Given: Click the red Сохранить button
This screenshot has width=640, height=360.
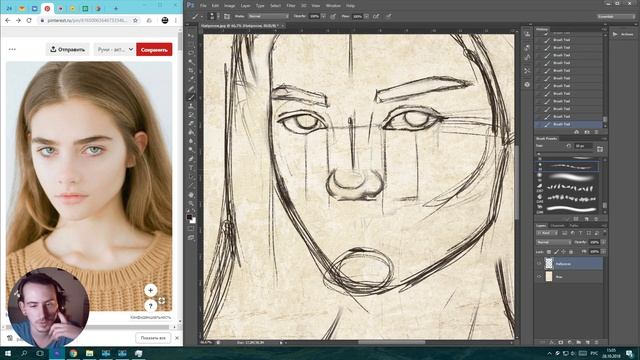Looking at the screenshot, I should pyautogui.click(x=154, y=49).
